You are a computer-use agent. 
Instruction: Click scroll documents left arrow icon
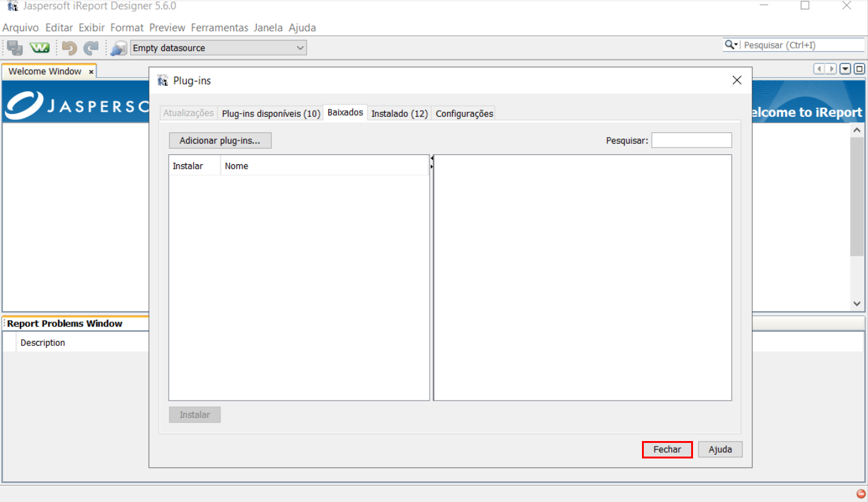[x=819, y=69]
